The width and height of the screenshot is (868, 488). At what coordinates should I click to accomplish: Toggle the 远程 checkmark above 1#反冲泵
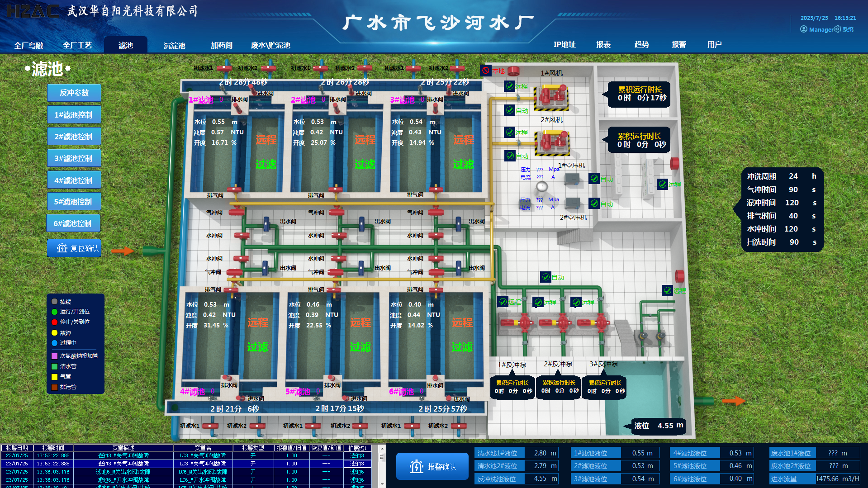pyautogui.click(x=503, y=302)
